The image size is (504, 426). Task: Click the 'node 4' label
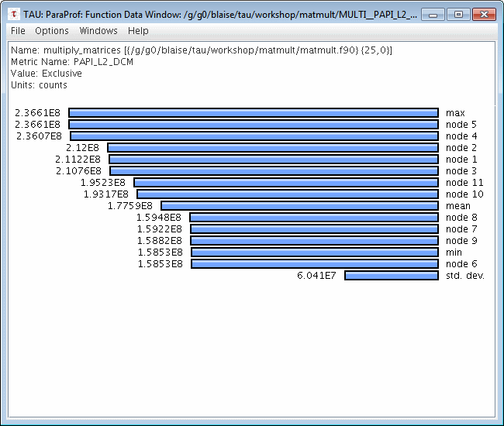461,136
